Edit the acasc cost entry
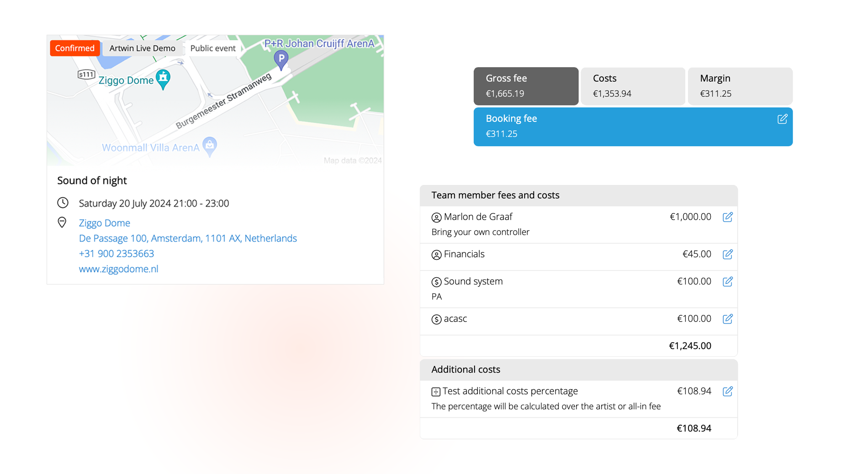 click(728, 319)
